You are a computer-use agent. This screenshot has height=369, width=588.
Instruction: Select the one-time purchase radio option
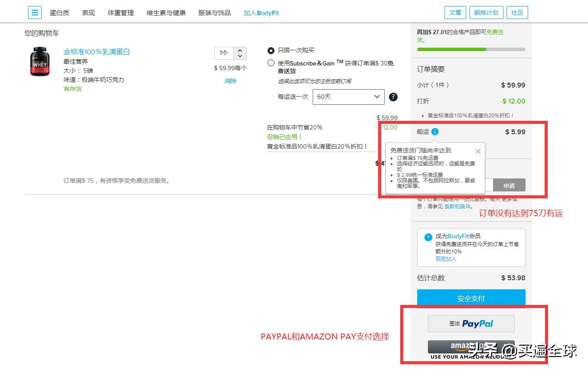(271, 51)
